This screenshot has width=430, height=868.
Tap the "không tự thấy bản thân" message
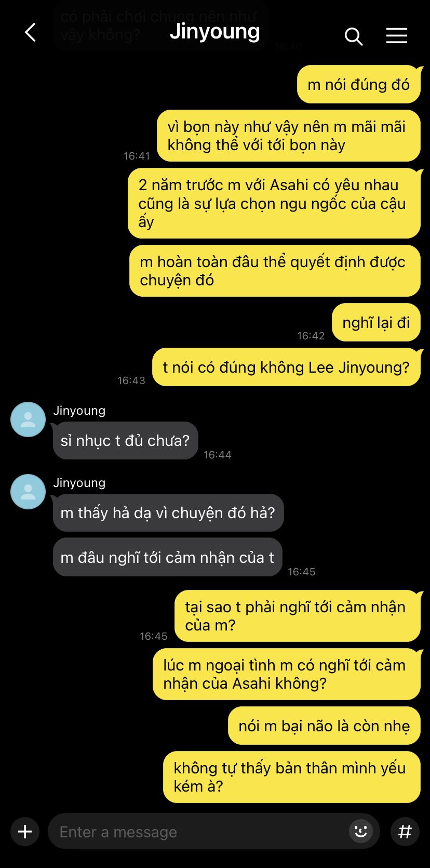coord(292,777)
